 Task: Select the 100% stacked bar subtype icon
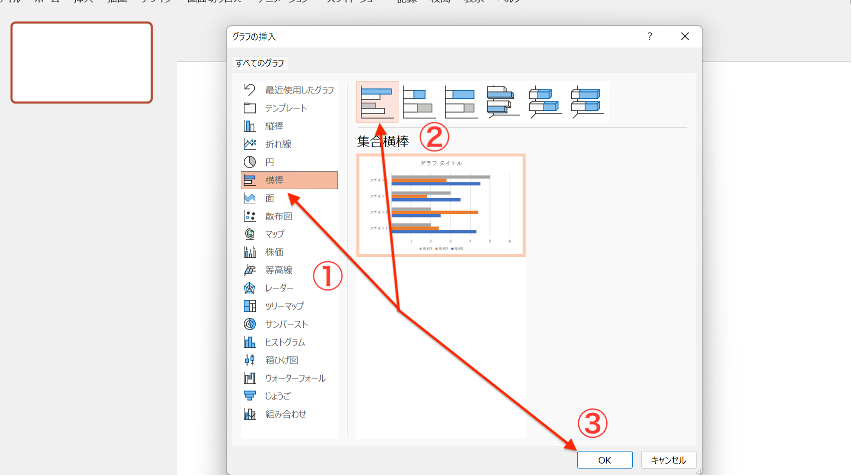[461, 102]
